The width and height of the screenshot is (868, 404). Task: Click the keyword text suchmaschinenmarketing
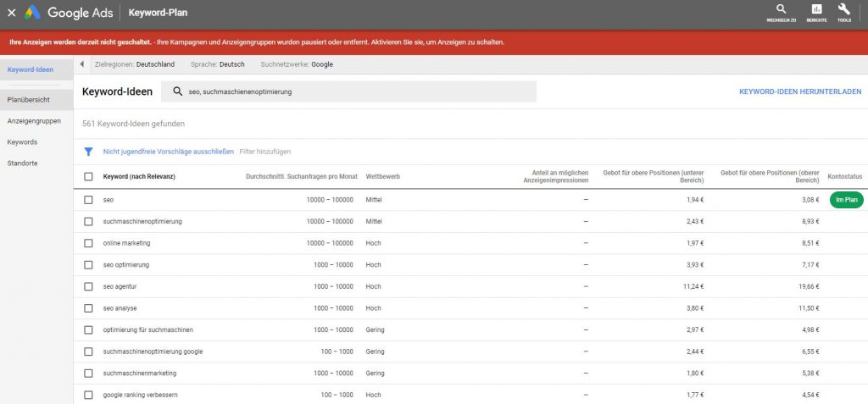click(x=140, y=373)
